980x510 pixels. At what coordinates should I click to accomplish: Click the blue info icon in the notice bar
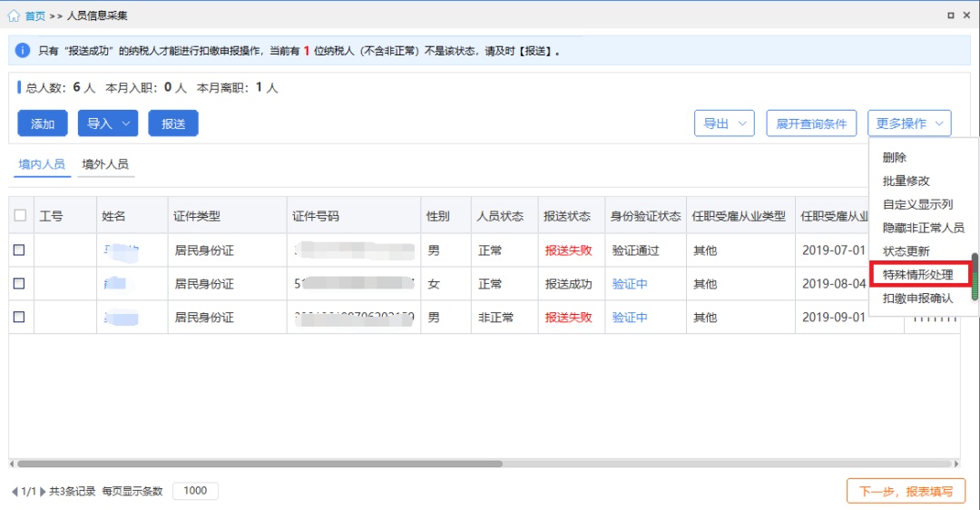pos(24,51)
